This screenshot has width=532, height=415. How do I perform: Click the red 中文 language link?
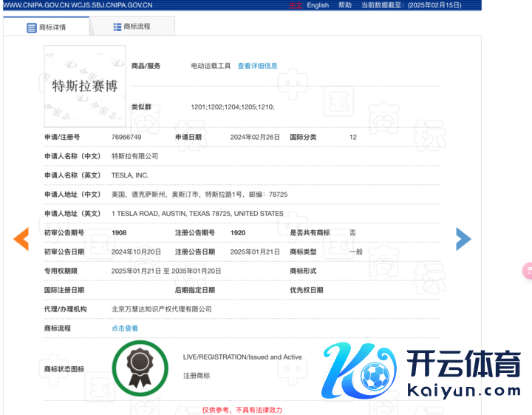(296, 5)
